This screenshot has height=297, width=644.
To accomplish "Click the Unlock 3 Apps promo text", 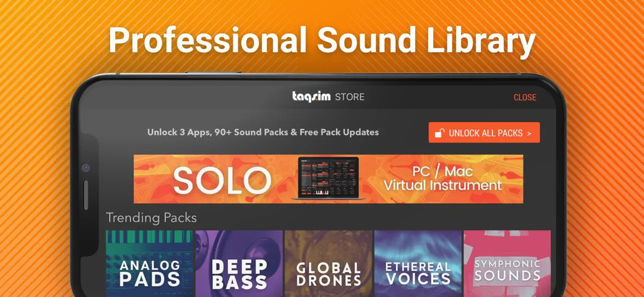I will point(263,132).
